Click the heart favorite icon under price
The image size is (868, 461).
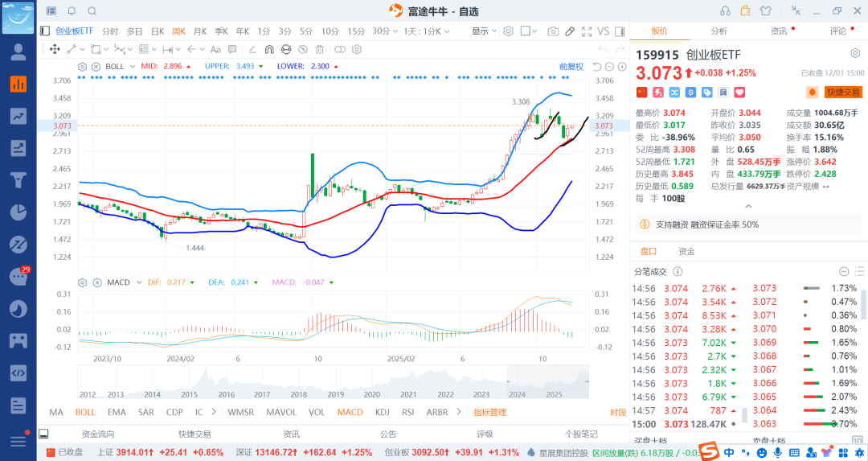[739, 92]
